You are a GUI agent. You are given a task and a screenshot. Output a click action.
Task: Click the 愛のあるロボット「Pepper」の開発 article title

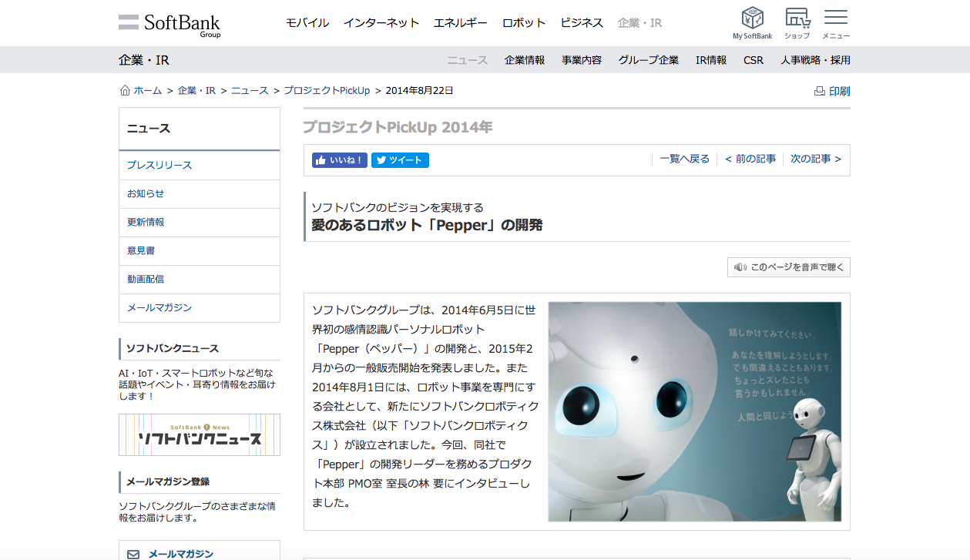427,225
